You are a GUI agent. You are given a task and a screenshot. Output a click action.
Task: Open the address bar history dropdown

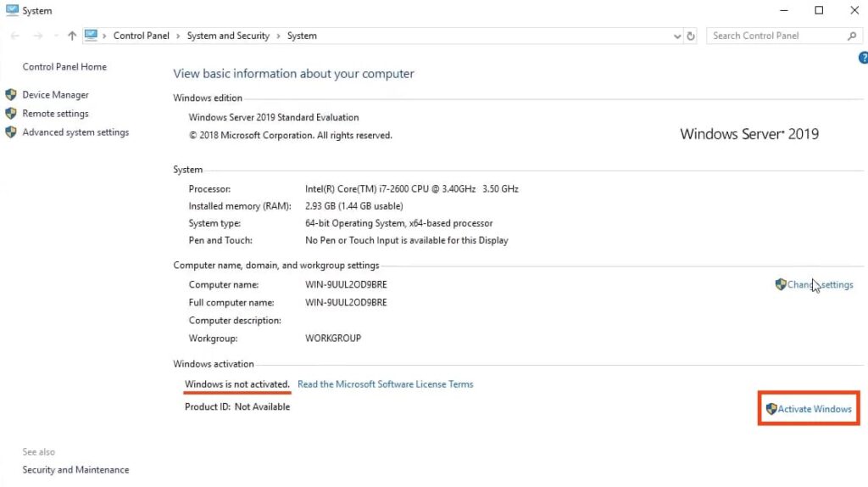[676, 36]
